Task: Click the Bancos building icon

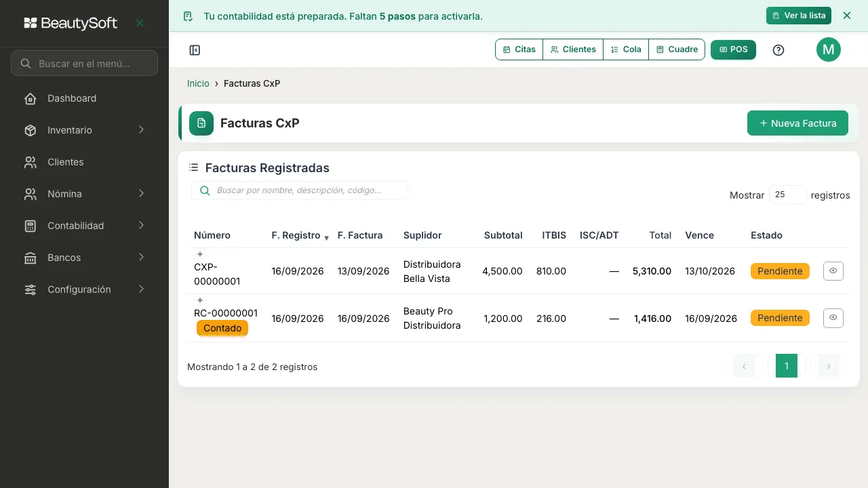Action: [x=31, y=258]
